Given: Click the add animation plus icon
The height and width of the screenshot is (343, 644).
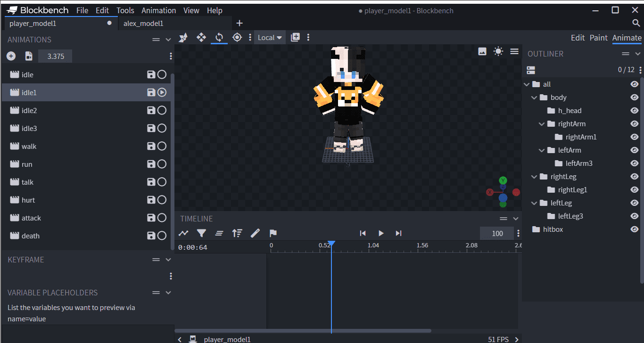Looking at the screenshot, I should [11, 56].
